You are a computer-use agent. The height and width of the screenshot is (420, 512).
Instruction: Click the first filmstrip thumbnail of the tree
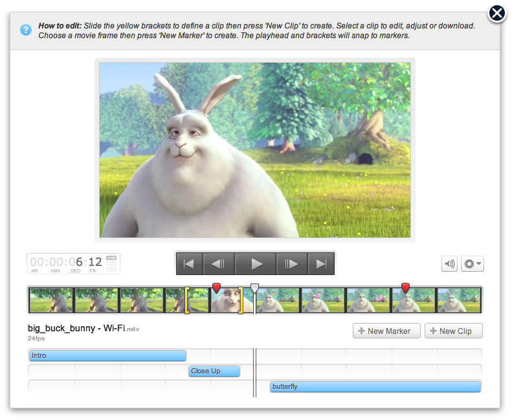pos(51,300)
